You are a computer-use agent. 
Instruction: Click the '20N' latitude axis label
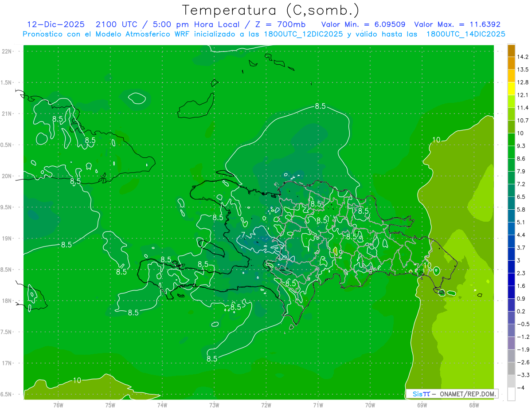pyautogui.click(x=7, y=176)
